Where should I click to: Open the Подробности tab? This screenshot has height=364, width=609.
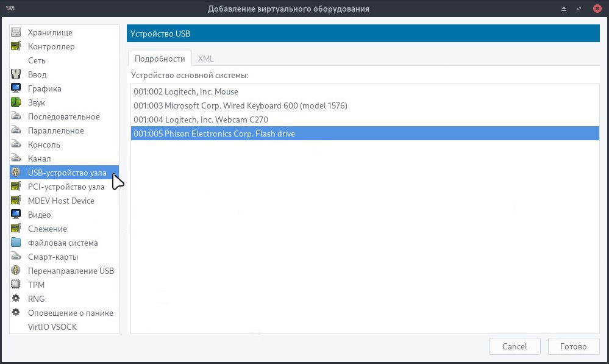click(160, 59)
